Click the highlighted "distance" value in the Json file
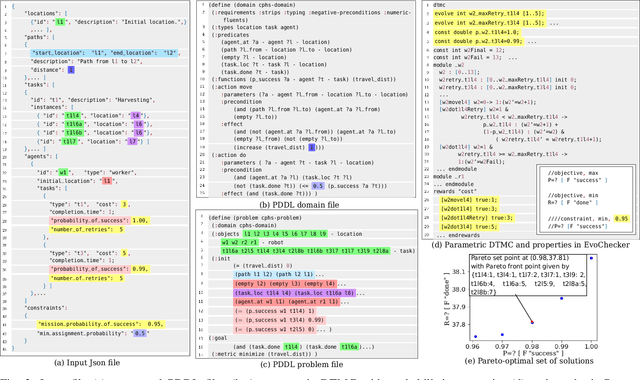Image resolution: width=640 pixels, height=380 pixels. pyautogui.click(x=71, y=70)
